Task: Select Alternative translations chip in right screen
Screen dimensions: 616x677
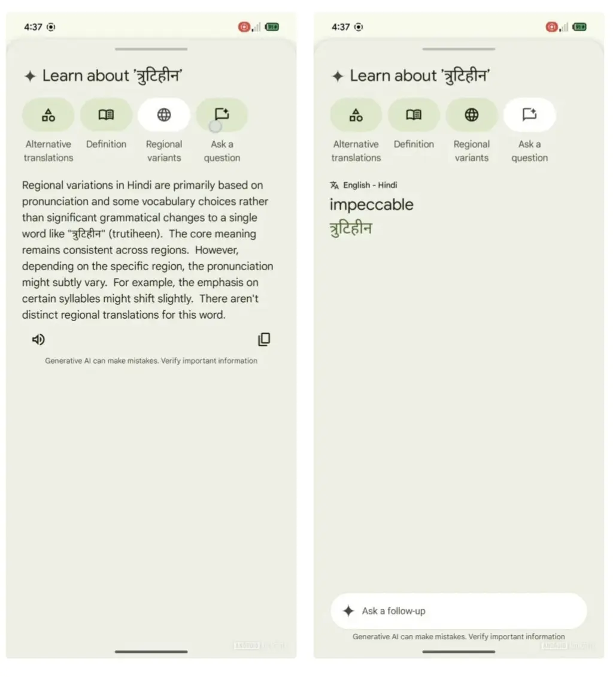Action: click(356, 115)
